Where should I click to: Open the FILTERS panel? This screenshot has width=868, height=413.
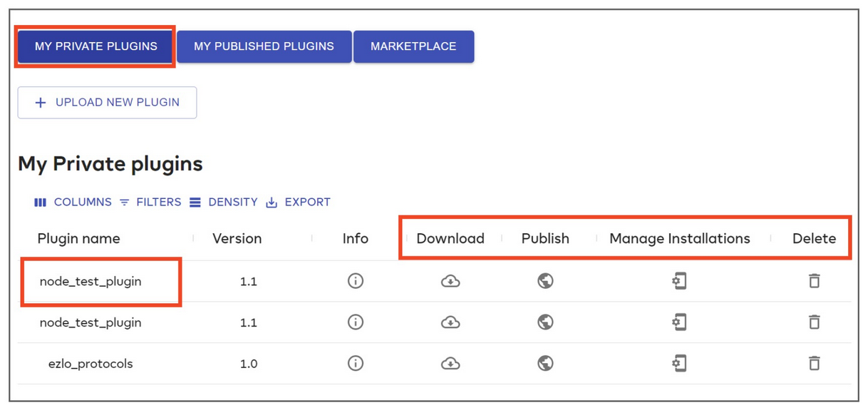[150, 202]
